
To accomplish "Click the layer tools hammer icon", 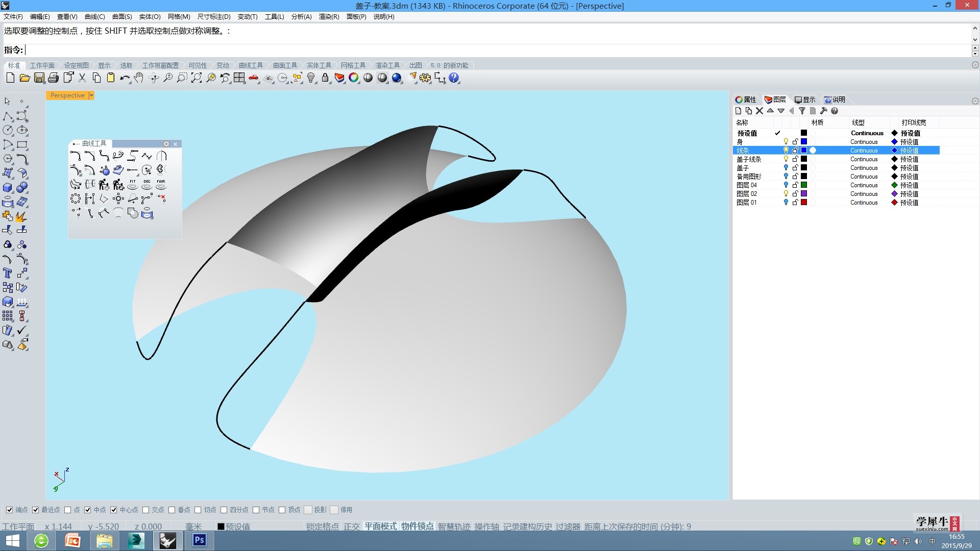I will point(823,111).
